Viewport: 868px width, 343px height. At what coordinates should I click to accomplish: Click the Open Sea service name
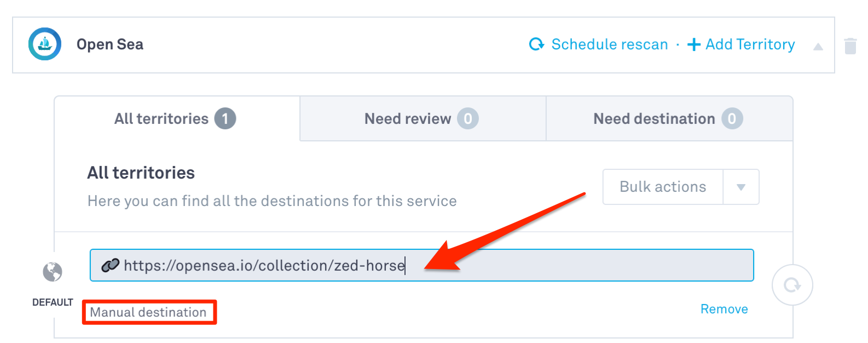[110, 44]
